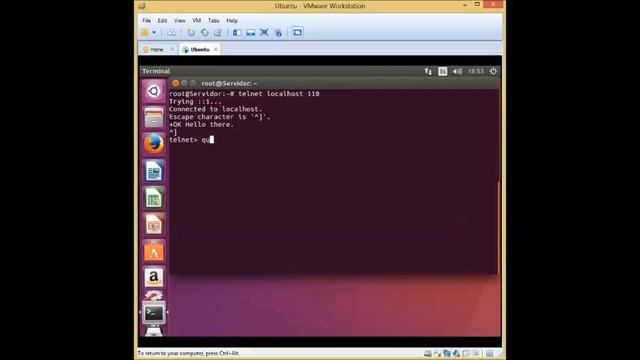The width and height of the screenshot is (640, 360).
Task: Expand the power options dropdown arrow
Action: pos(154,33)
